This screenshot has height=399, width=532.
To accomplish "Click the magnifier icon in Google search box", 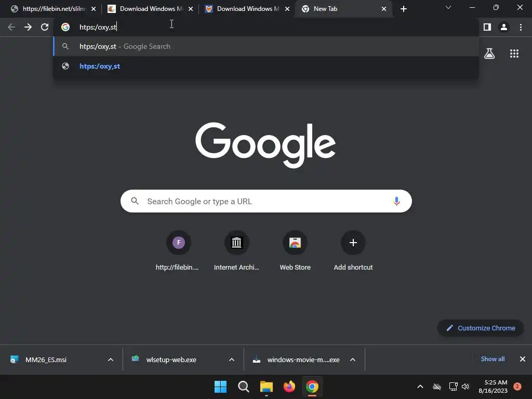I will click(x=135, y=201).
